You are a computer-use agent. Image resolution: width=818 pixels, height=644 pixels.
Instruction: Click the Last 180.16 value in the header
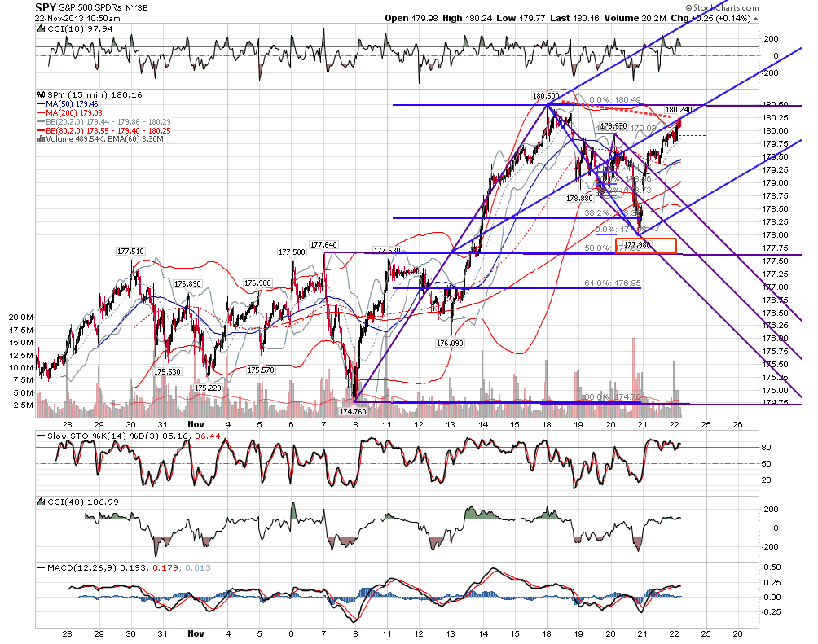pyautogui.click(x=575, y=18)
